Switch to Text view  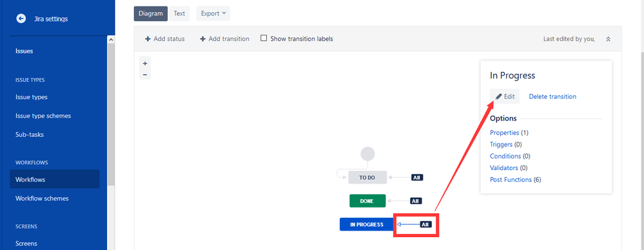point(179,14)
